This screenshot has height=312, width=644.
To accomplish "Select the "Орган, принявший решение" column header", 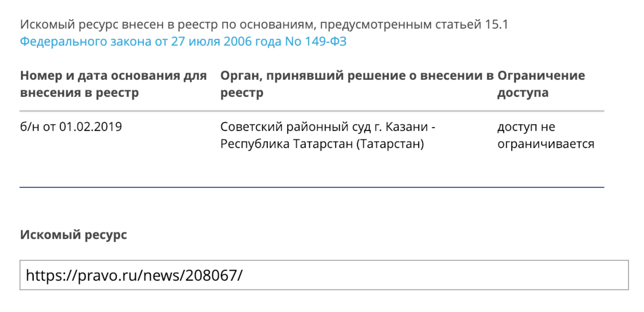I will [357, 76].
